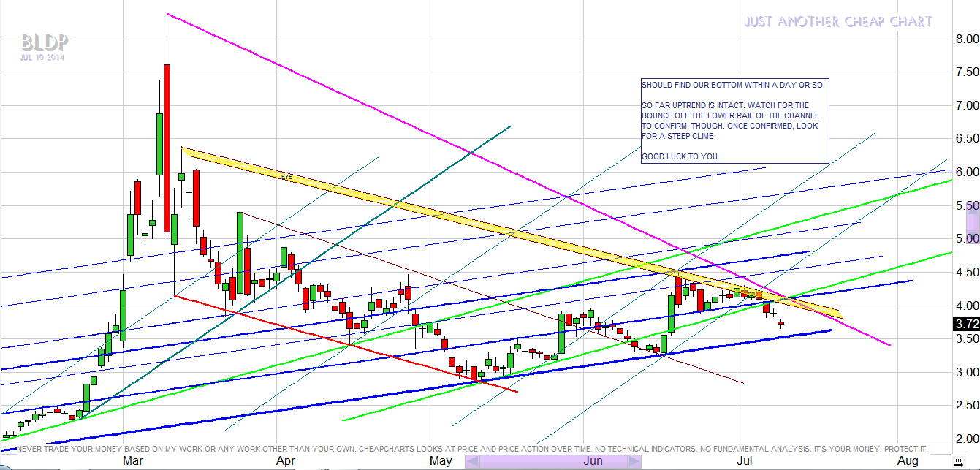Image resolution: width=980 pixels, height=470 pixels.
Task: Click the disclaimer text below the chart
Action: tap(471, 448)
